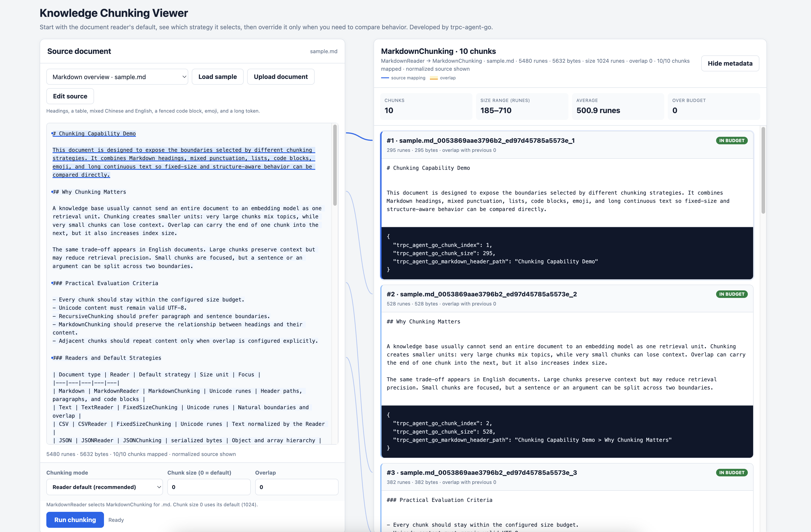Click the IN BUDGET badge on chunk #2
Screen dimensions: 811x532
tap(732, 294)
